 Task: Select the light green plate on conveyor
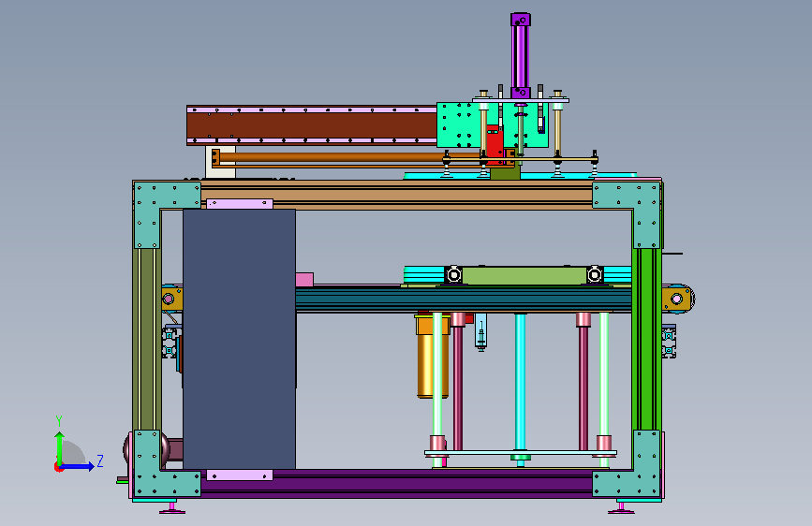click(x=524, y=275)
